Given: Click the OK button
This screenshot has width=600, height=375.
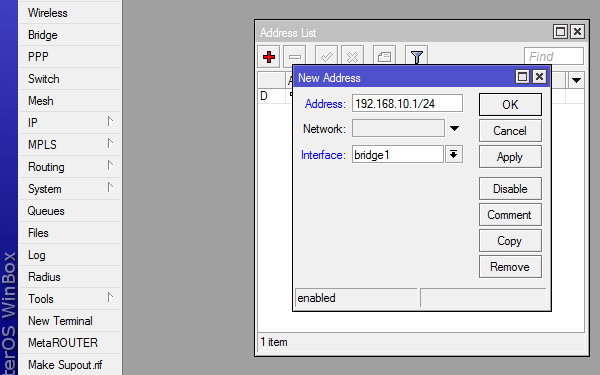Looking at the screenshot, I should (x=510, y=104).
